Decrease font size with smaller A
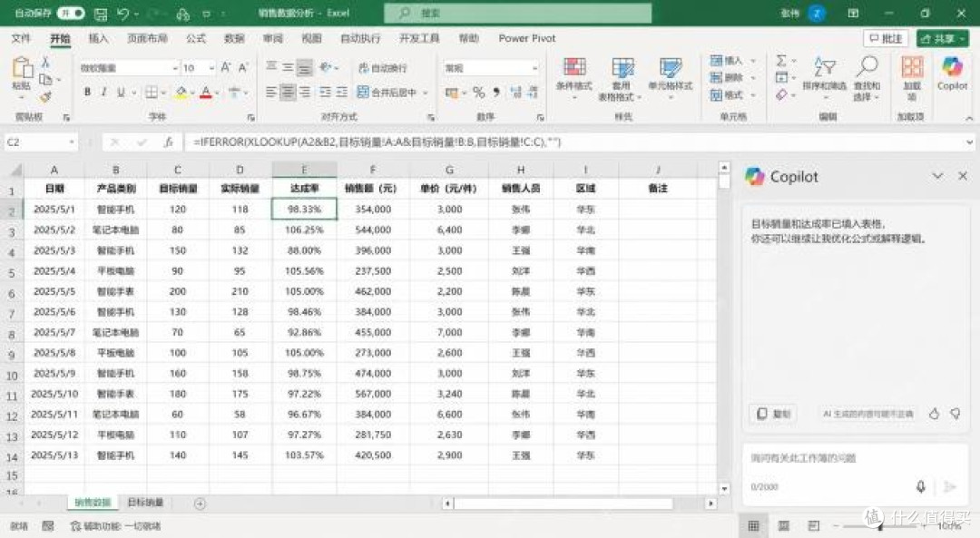Viewport: 980px width, 538px height. (243, 67)
